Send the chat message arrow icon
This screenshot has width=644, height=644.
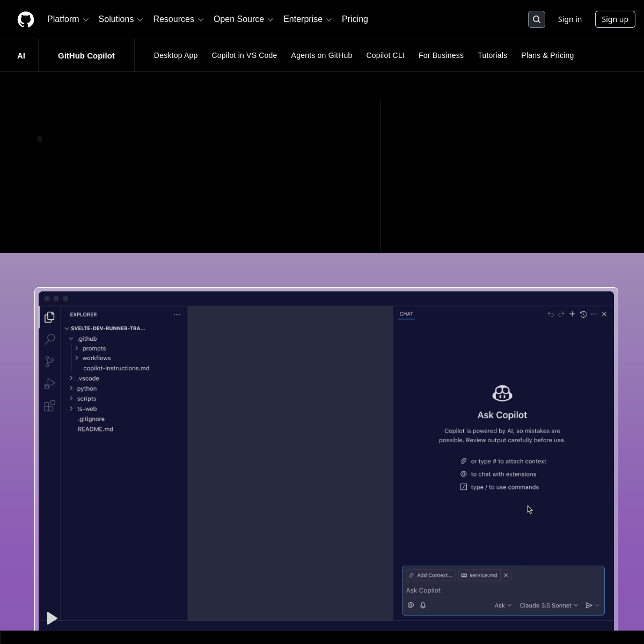pyautogui.click(x=589, y=605)
